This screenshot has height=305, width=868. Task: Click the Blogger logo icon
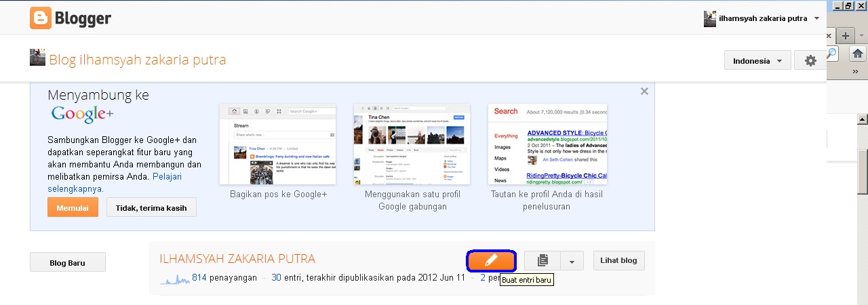pos(41,18)
